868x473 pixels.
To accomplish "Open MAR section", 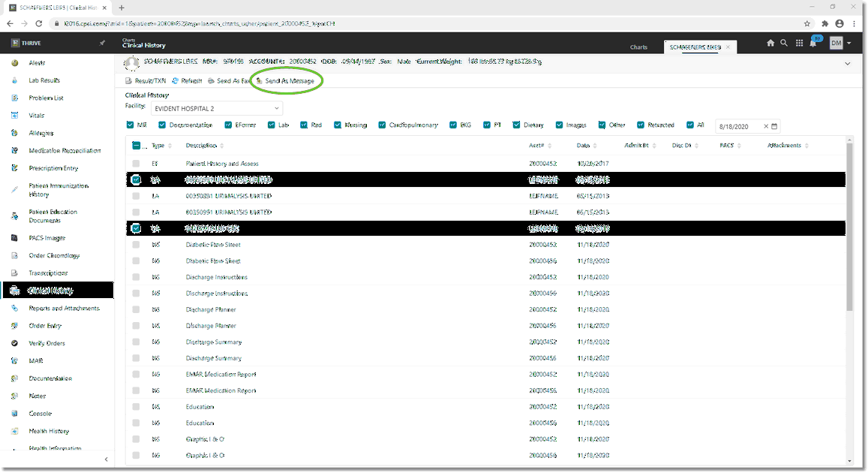I will coord(35,361).
